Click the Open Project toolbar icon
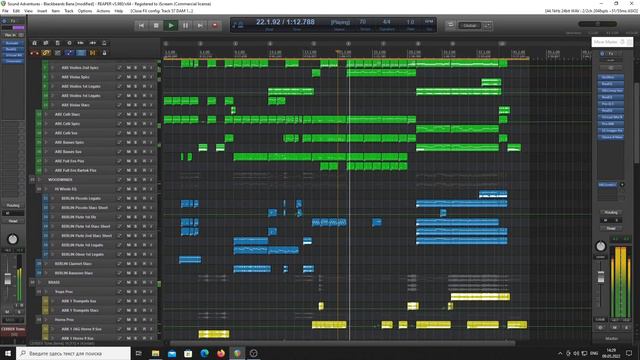The image size is (640, 360). [x=46, y=43]
